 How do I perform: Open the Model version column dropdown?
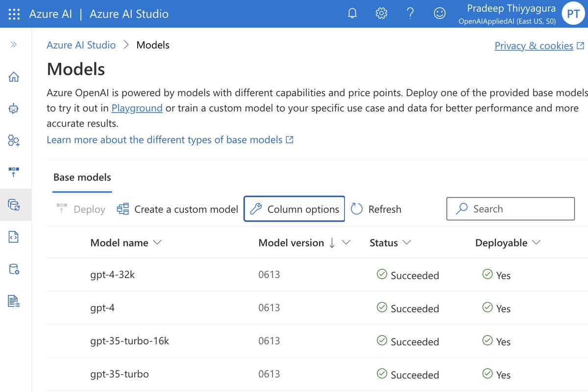346,243
